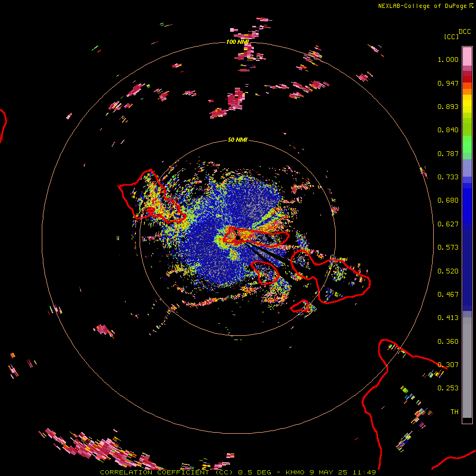Click the pink top segment of color bar
This screenshot has height=476, width=476.
467,56
